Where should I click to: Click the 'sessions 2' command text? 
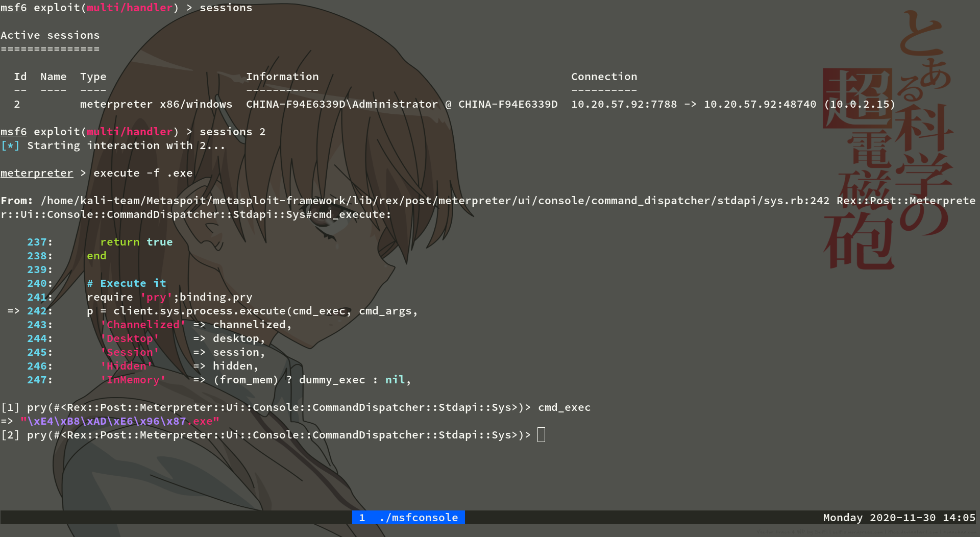(233, 132)
